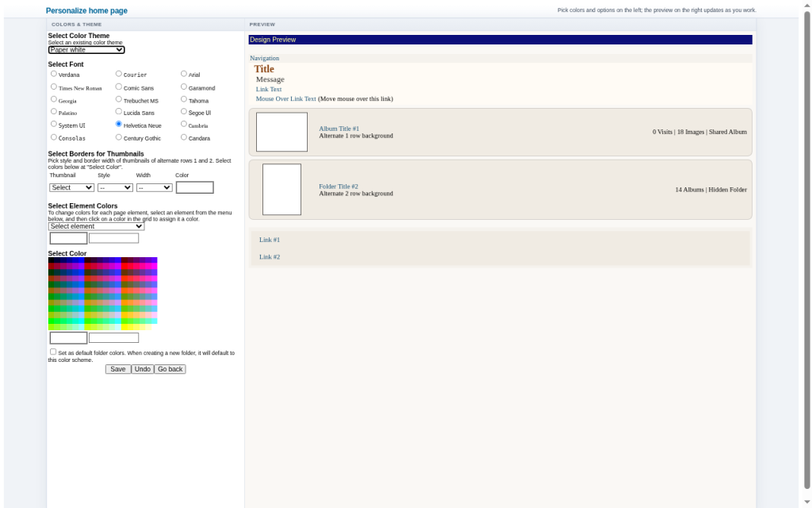The height and width of the screenshot is (508, 812).
Task: Click 'Alternate 2 row background' text
Action: tap(356, 194)
